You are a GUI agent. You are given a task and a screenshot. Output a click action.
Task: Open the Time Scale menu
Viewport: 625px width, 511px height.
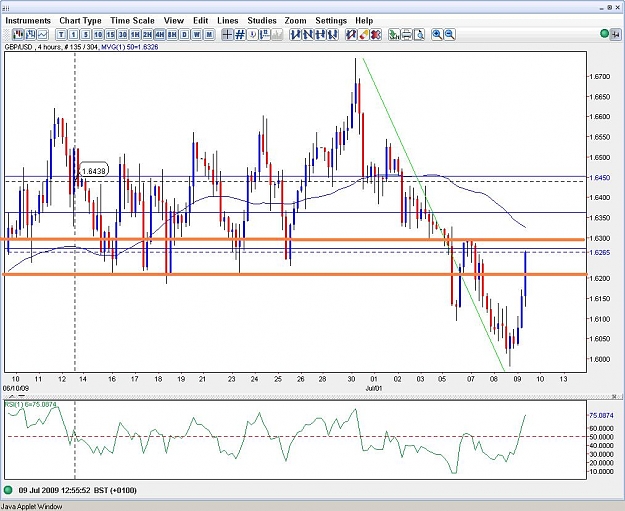132,20
